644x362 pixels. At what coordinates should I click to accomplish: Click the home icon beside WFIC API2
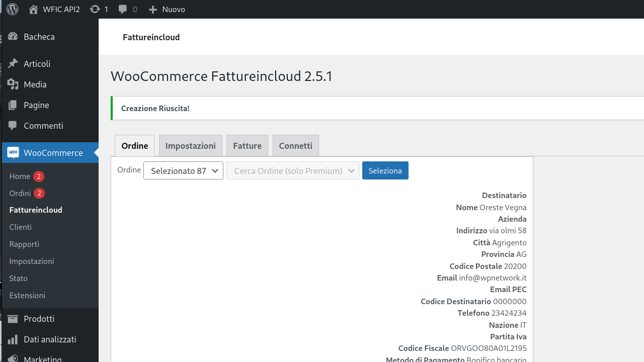pos(33,9)
